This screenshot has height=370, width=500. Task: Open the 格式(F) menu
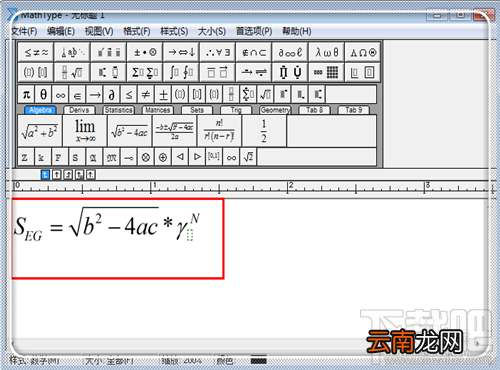(136, 31)
